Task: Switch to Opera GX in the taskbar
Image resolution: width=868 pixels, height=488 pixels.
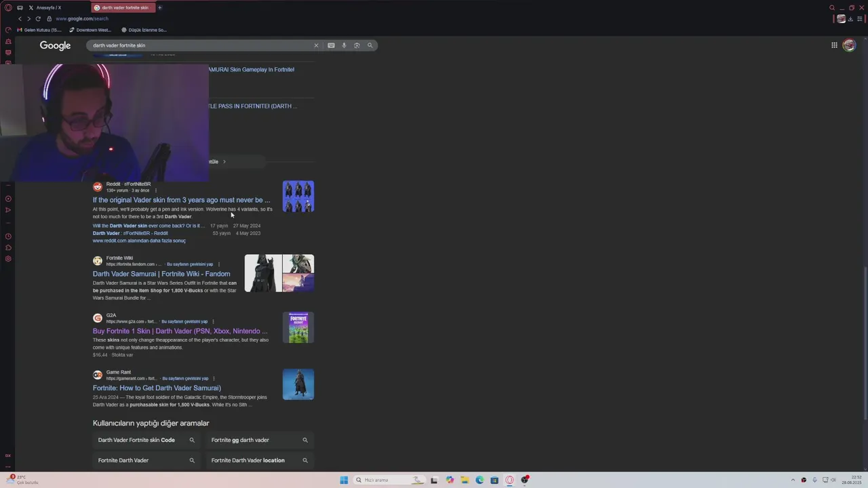Action: tap(509, 480)
